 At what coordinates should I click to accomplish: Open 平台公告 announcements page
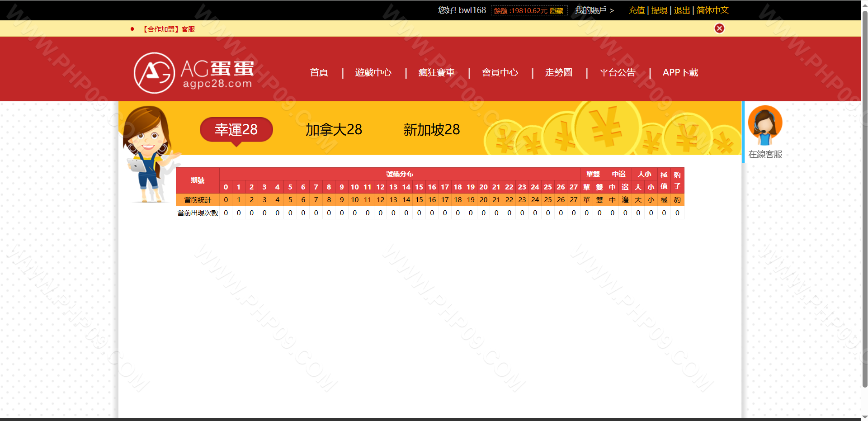[618, 72]
